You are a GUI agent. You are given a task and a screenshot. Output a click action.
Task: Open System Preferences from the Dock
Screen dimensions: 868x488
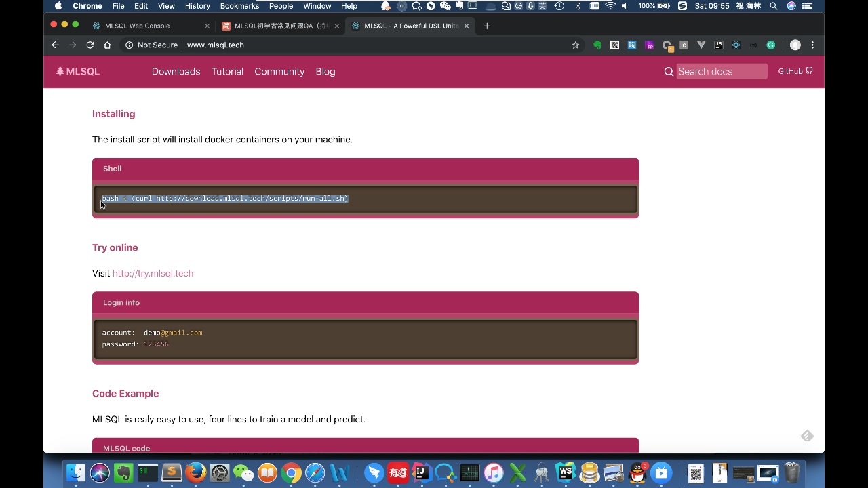click(220, 472)
